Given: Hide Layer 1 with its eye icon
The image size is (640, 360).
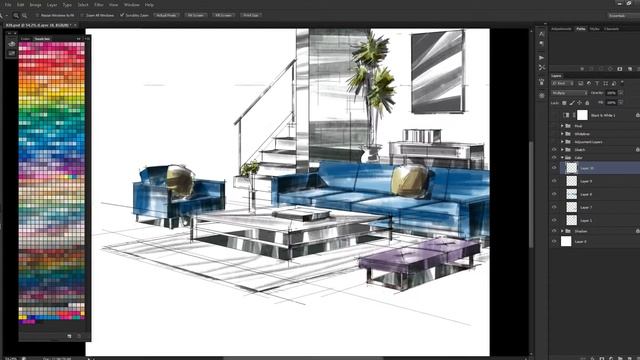Looking at the screenshot, I should point(554,220).
